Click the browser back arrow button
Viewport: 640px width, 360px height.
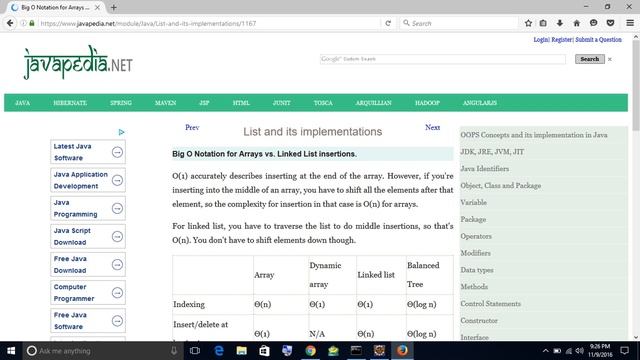10,23
